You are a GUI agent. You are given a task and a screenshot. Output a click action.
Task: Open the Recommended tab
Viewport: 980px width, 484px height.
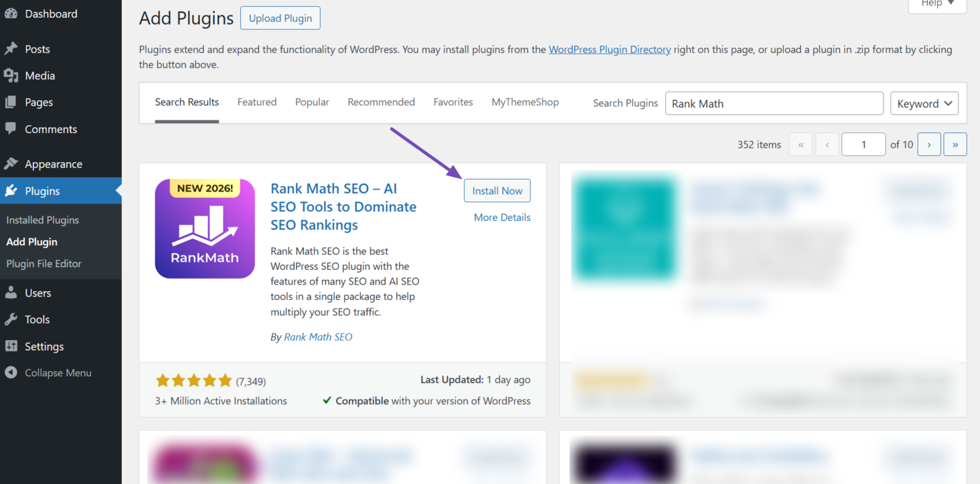pyautogui.click(x=381, y=102)
